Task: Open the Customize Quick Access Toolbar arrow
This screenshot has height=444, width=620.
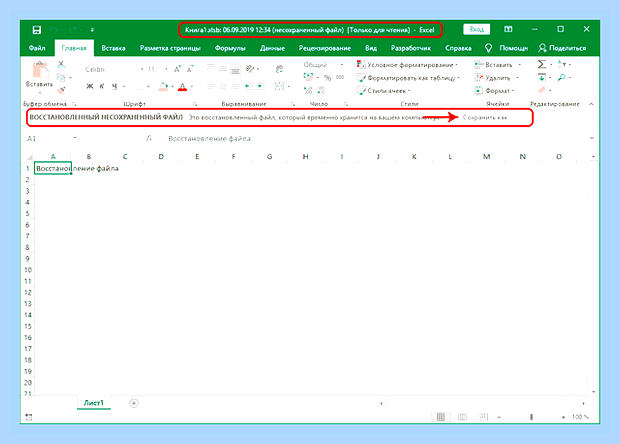Action: pos(92,30)
